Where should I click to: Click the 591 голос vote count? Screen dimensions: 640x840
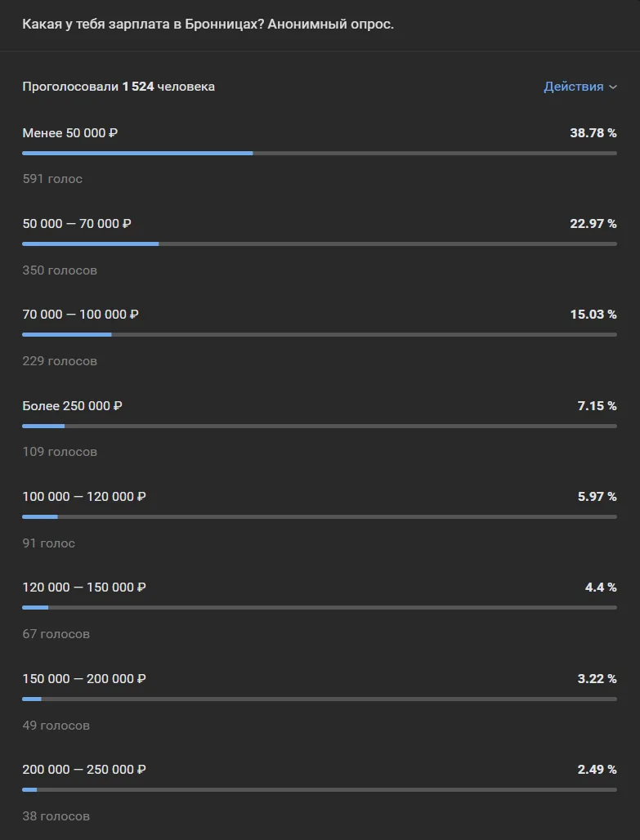(52, 179)
